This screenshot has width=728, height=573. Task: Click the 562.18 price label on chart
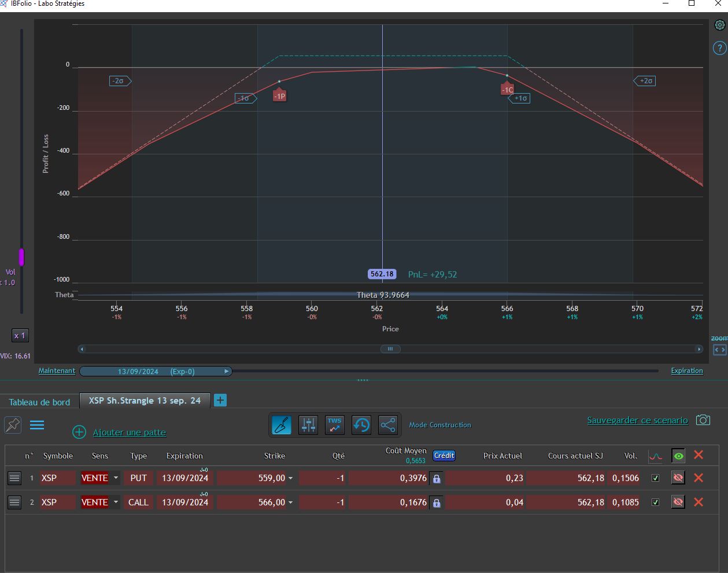click(x=382, y=274)
